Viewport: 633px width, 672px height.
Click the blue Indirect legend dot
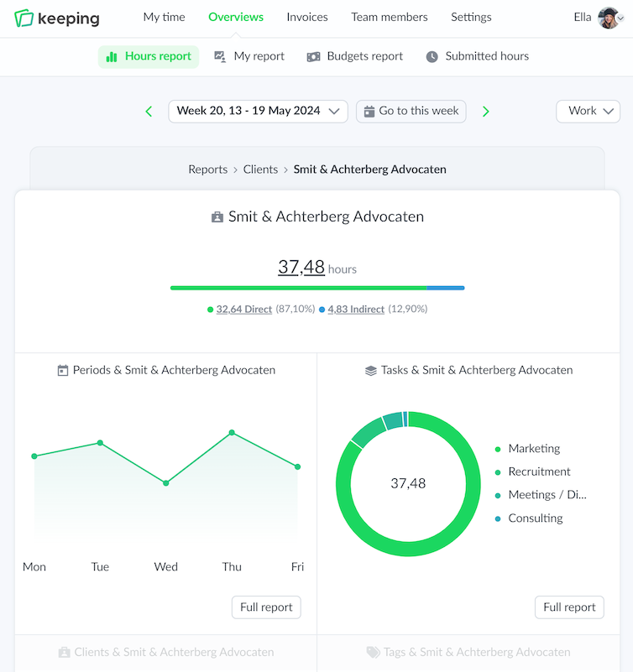322,310
